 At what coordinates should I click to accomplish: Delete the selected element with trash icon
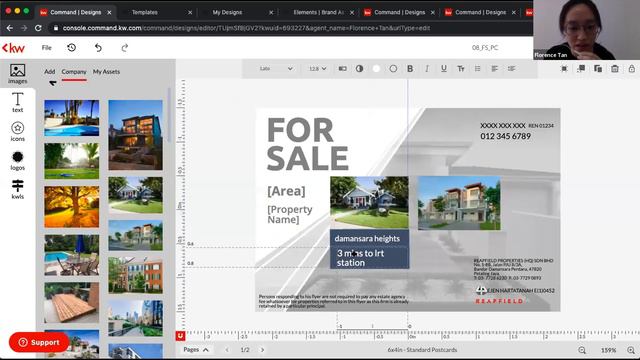coord(615,69)
